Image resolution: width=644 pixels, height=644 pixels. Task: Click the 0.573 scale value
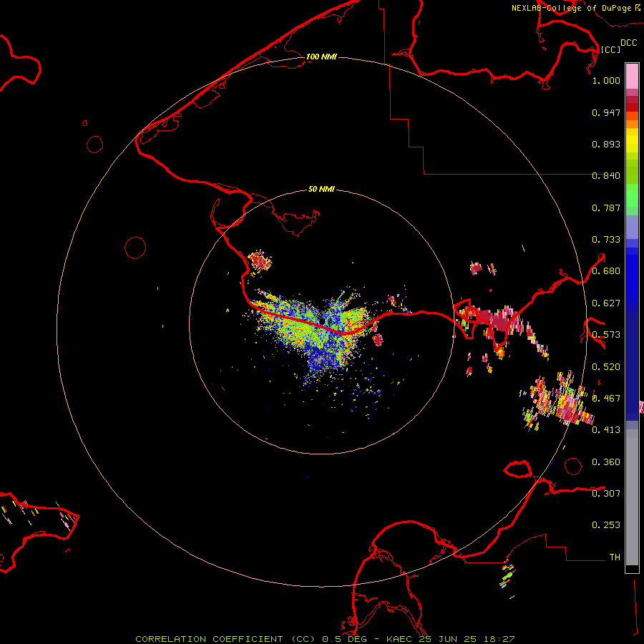pos(606,335)
